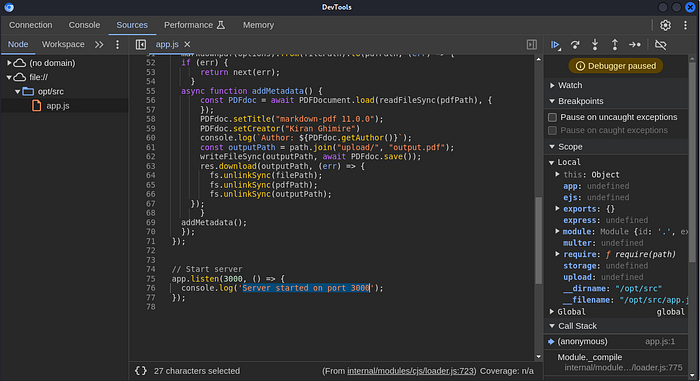Screen dimensions: 700x381
Task: Collapse the Call Stack section
Action: tap(552, 326)
